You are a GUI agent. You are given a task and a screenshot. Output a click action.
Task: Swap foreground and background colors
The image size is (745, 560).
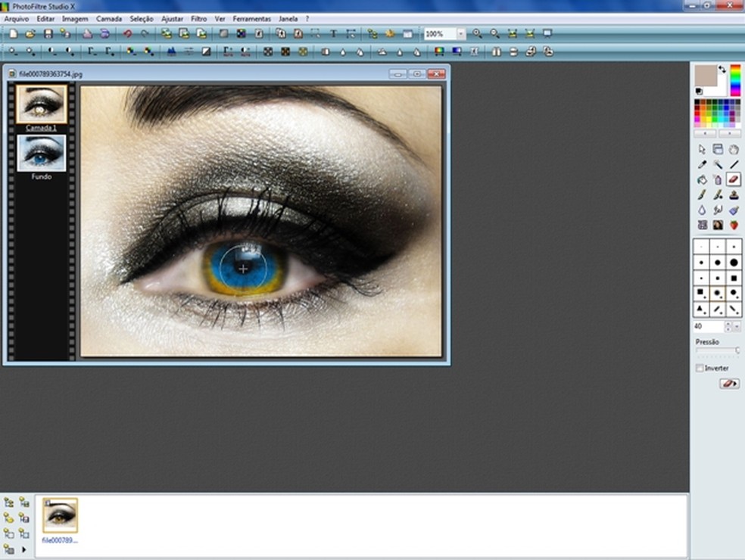pyautogui.click(x=722, y=69)
